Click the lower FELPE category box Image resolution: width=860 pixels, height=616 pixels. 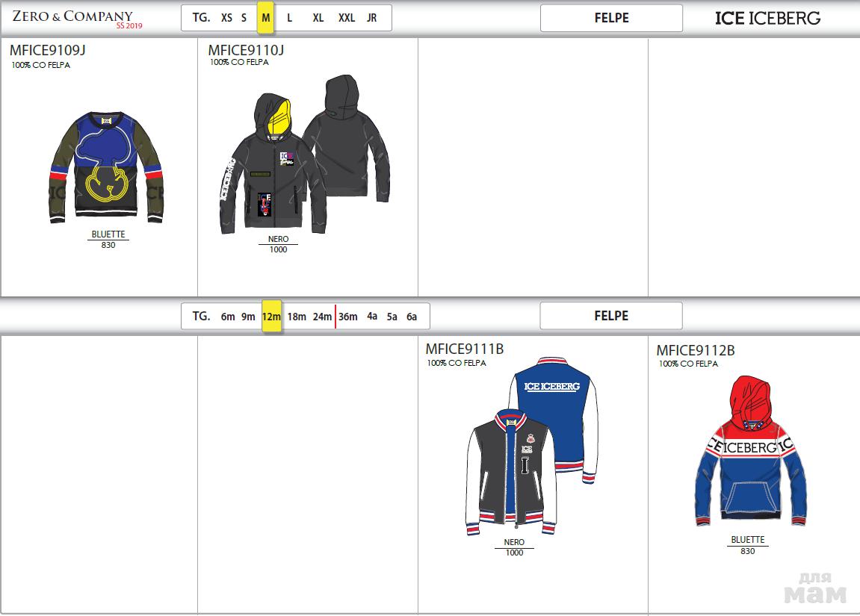coord(611,316)
